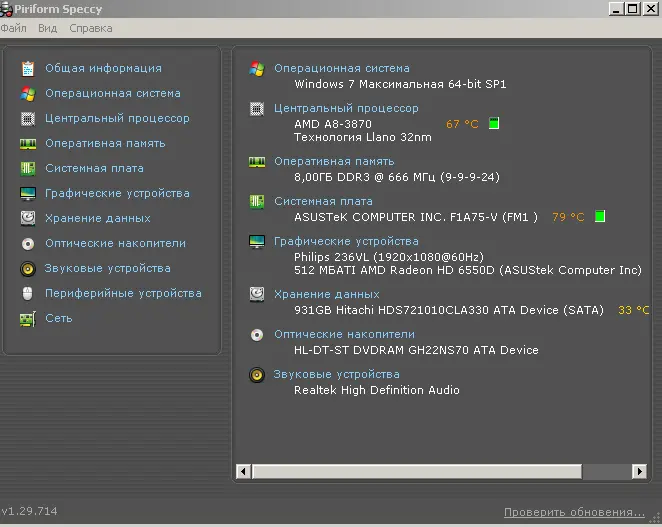Screen dimensions: 662x527
Task: Click optical disc icon in summary panel
Action: [x=257, y=335]
